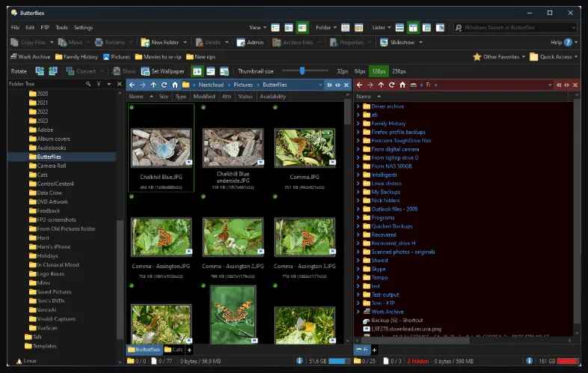
Task: Refresh the right F: drive pane
Action: (x=391, y=85)
